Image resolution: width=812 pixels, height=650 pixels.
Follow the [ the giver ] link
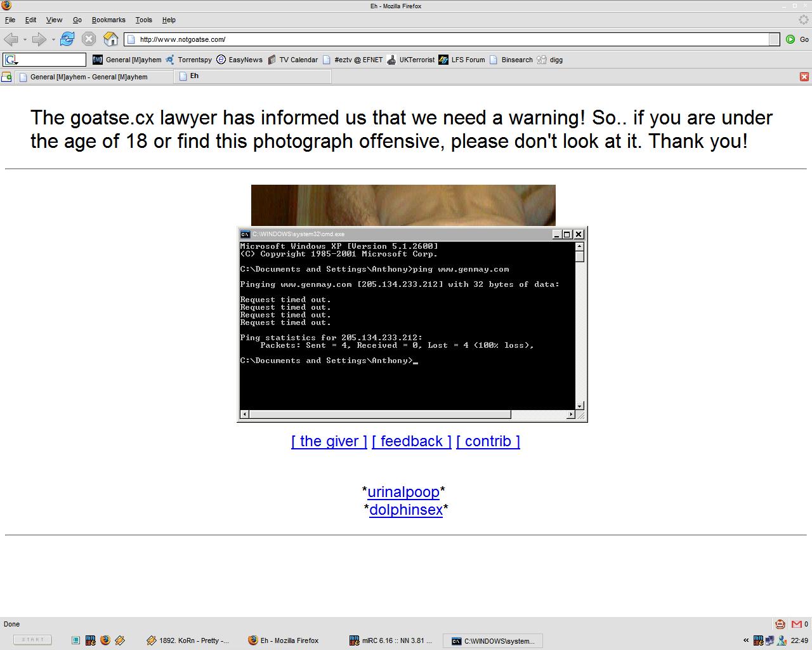(x=329, y=441)
